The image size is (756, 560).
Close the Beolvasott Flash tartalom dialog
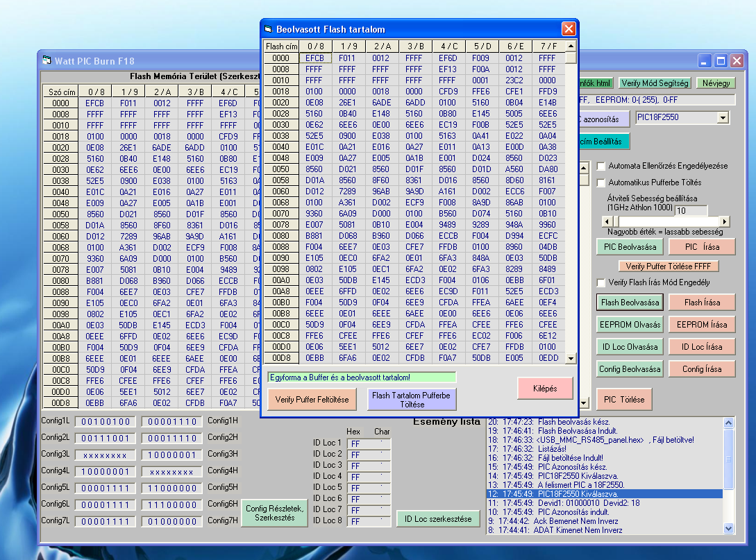pyautogui.click(x=569, y=28)
